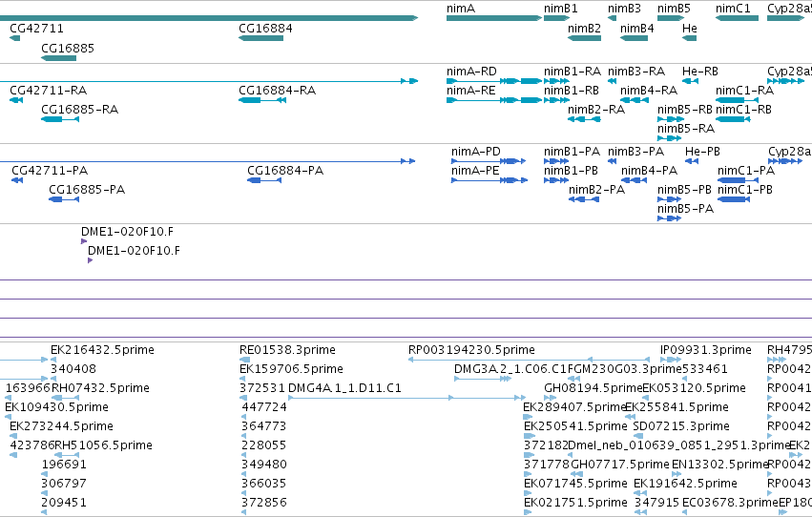Click the nimB5 gene label
Viewport: 812px width, 517px height.
[x=674, y=9]
